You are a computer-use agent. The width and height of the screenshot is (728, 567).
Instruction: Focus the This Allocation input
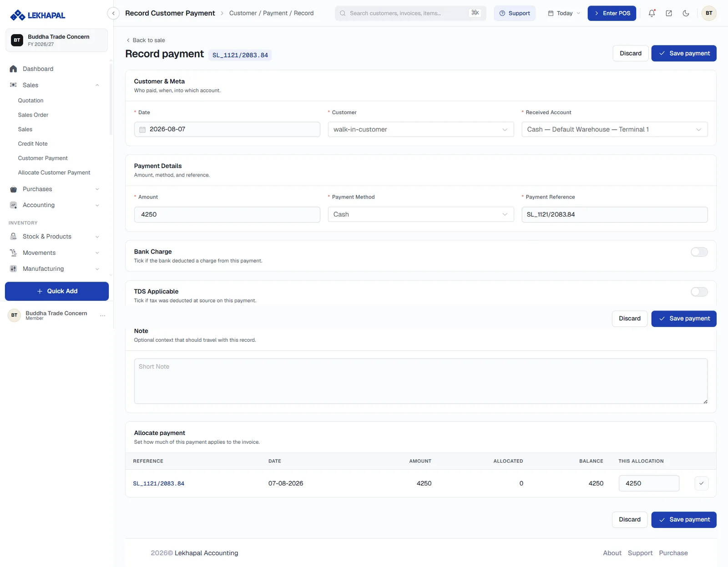(x=649, y=483)
